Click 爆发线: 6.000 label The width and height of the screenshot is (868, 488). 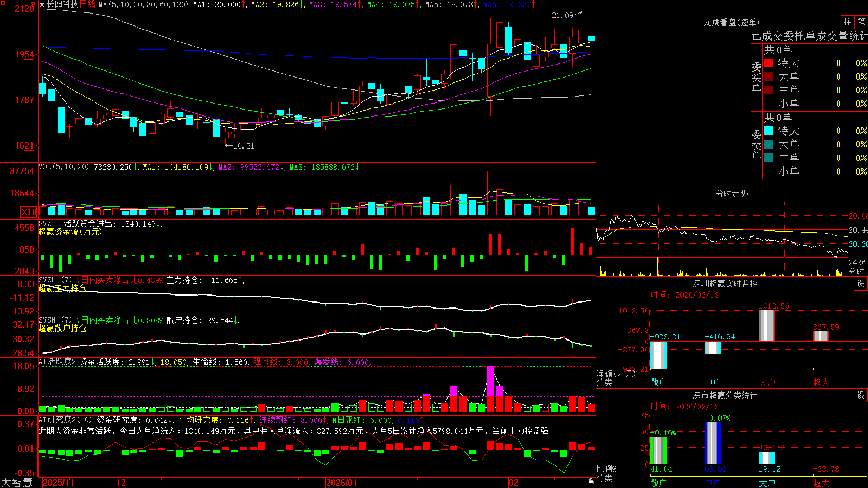342,362
